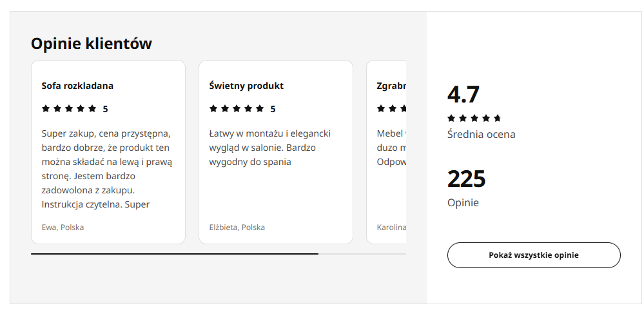
Task: Click the stars in the partially visible third review
Action: click(391, 109)
